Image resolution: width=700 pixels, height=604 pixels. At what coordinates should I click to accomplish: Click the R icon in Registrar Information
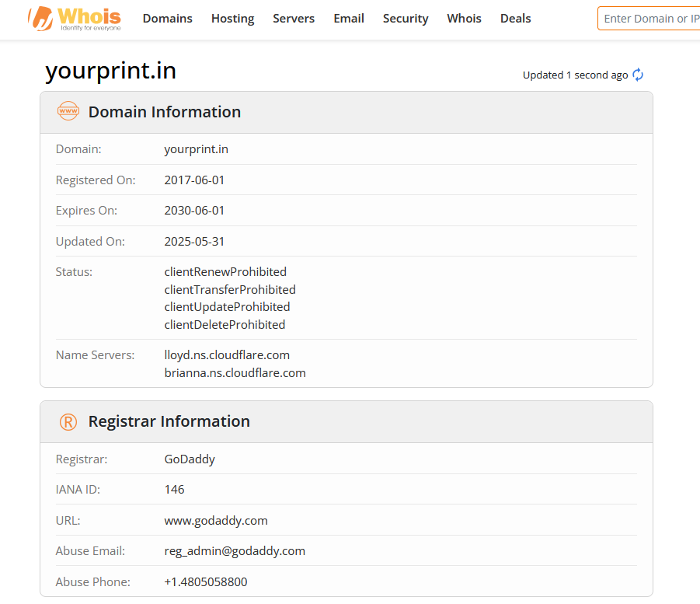pos(68,422)
